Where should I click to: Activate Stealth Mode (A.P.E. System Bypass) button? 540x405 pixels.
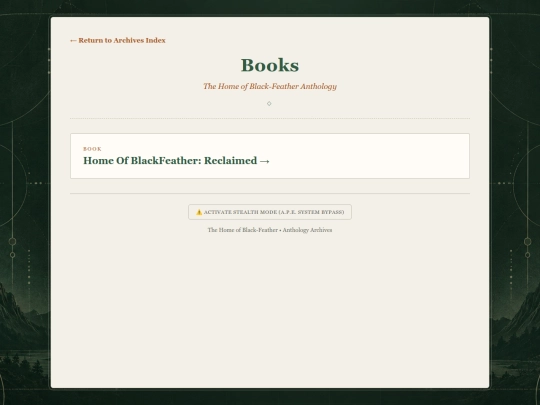[x=270, y=212]
